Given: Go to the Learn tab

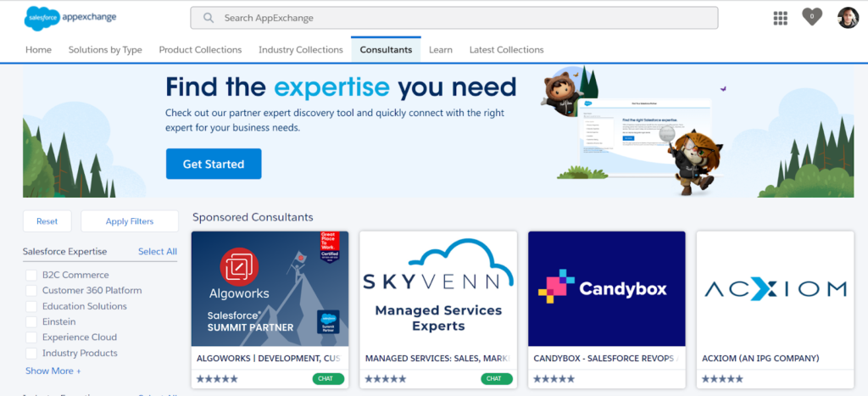Looking at the screenshot, I should (440, 50).
